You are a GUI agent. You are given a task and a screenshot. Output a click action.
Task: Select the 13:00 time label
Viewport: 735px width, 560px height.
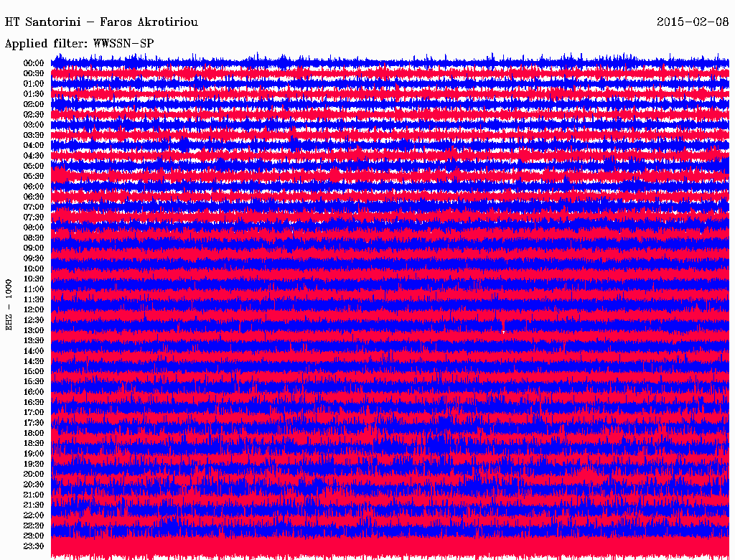tap(34, 331)
